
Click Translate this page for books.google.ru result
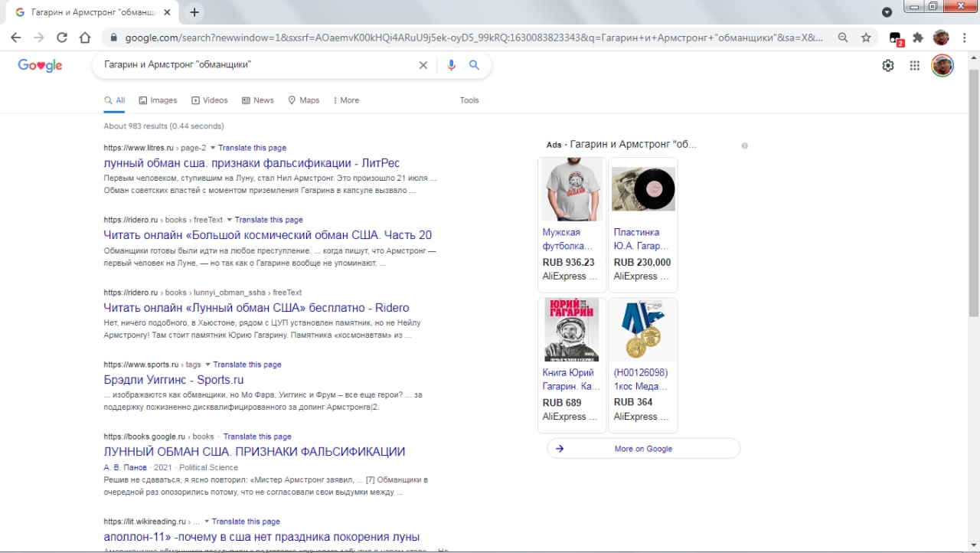(257, 437)
